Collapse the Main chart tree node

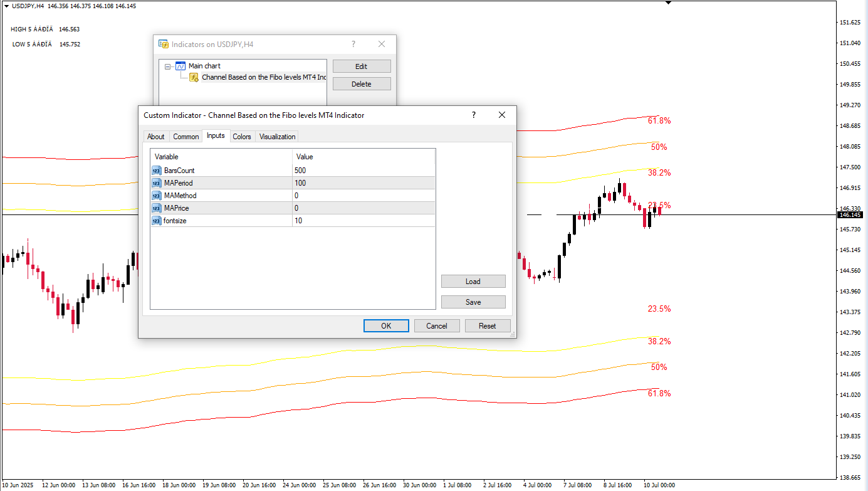(168, 66)
